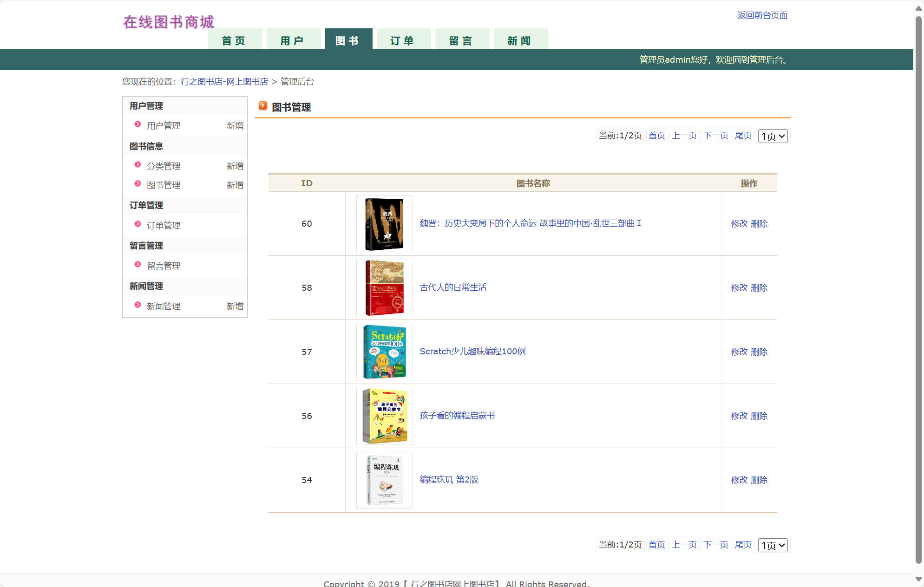Open the top pagination page selector dropdown

point(772,136)
